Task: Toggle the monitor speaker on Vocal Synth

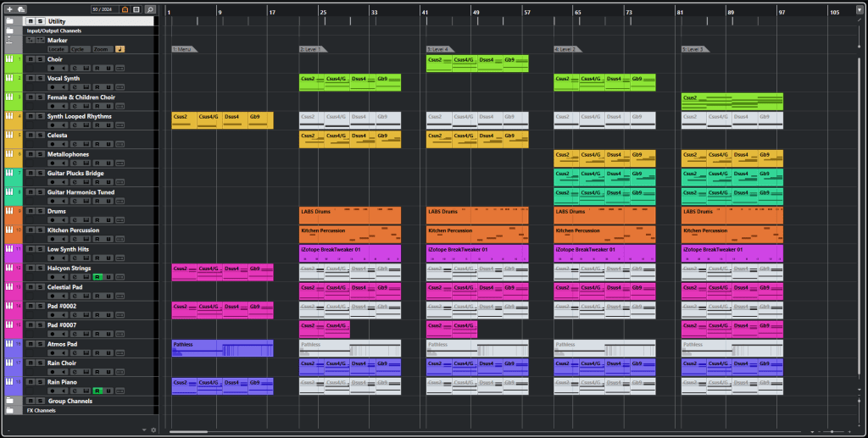Action: 63,87
